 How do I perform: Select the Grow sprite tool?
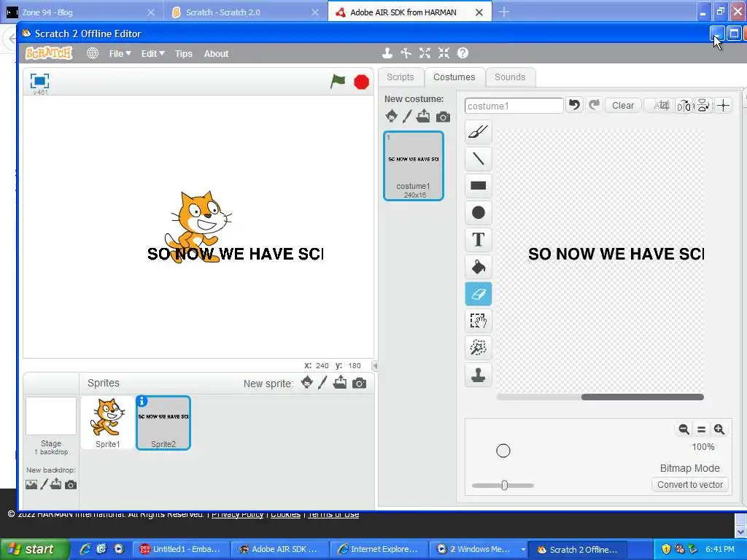(425, 53)
